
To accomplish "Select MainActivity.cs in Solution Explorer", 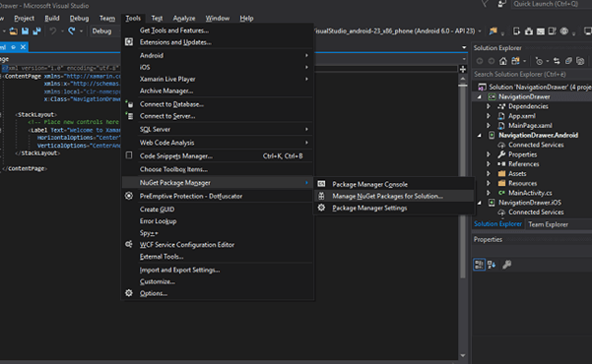I will 530,193.
